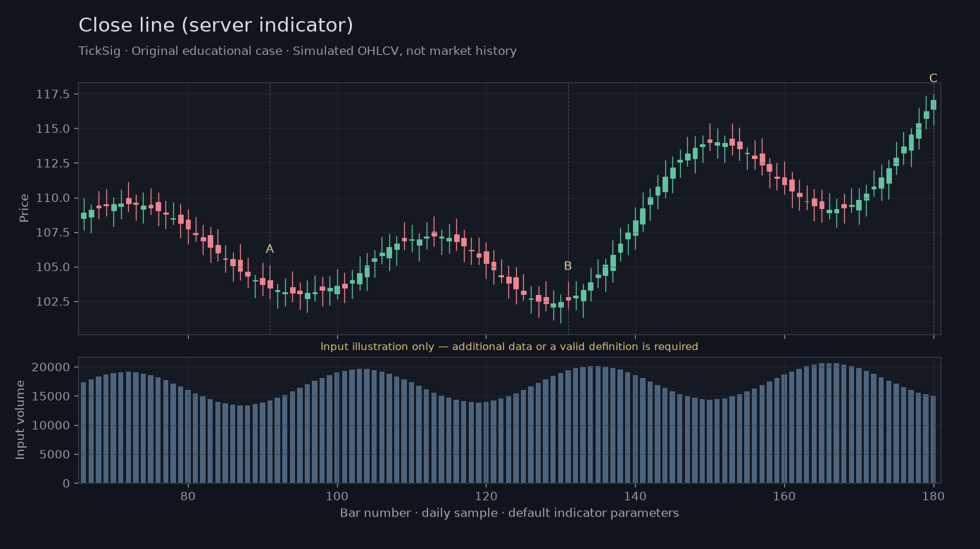The height and width of the screenshot is (549, 980).
Task: Click bar number tick 160
Action: click(784, 495)
